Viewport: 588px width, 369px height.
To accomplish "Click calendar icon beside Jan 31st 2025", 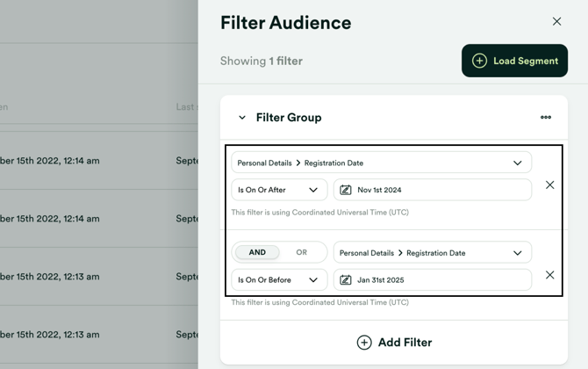I will click(x=346, y=280).
